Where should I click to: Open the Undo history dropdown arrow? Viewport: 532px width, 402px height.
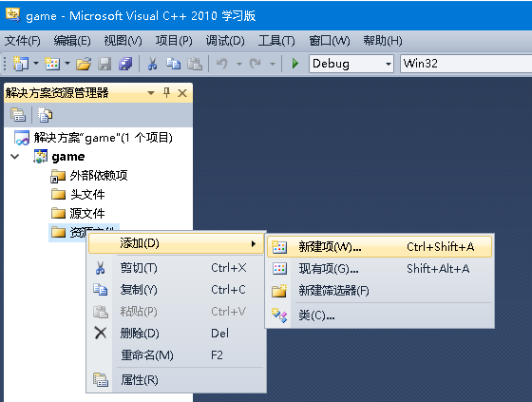239,64
